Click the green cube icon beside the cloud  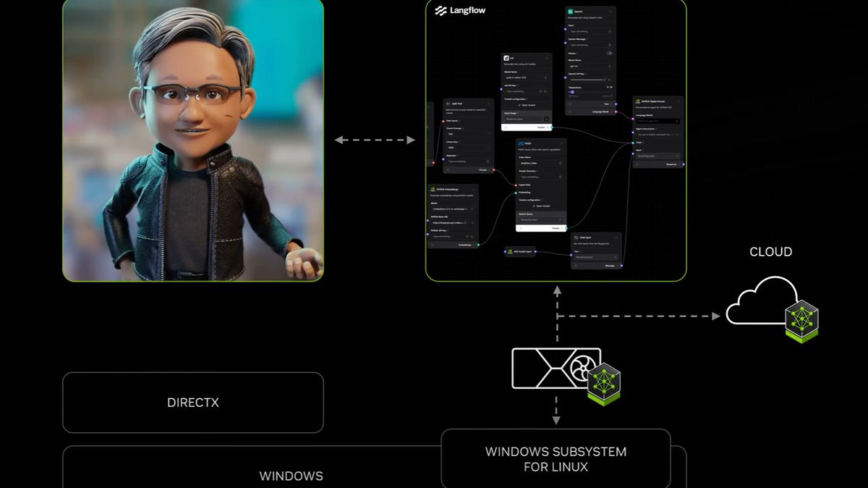801,321
